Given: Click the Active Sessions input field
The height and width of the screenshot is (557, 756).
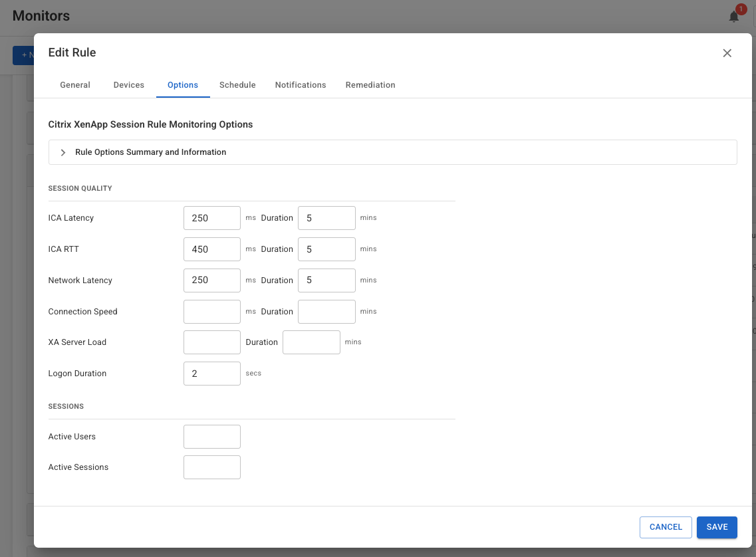Looking at the screenshot, I should coord(212,467).
